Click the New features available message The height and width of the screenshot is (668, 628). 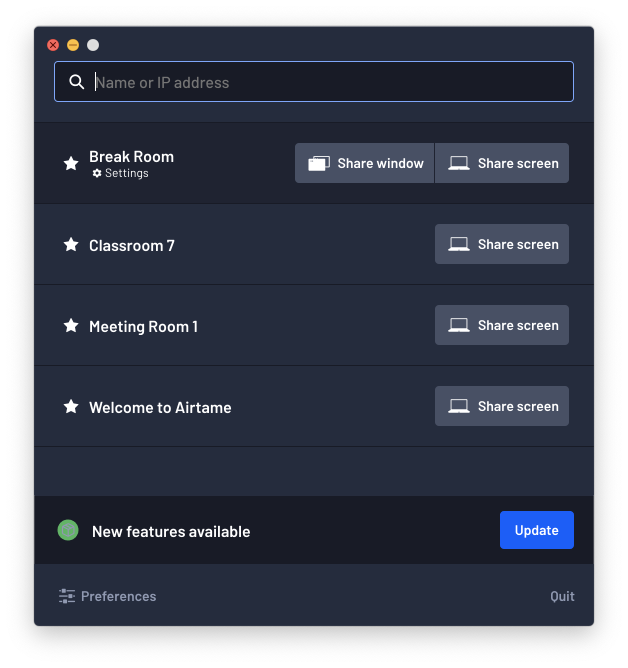point(171,532)
